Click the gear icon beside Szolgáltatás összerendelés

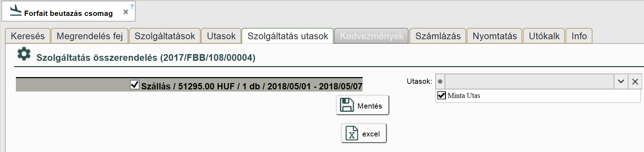tap(24, 54)
